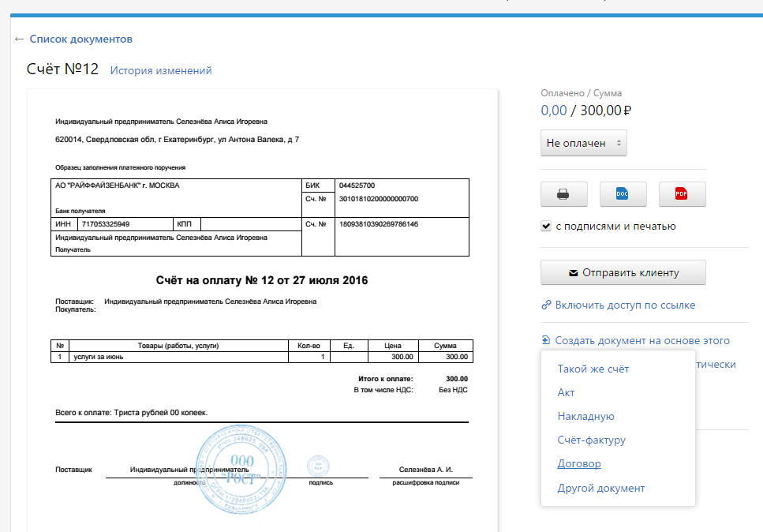Open 'История изменений' link
The image size is (763, 532).
pyautogui.click(x=161, y=70)
